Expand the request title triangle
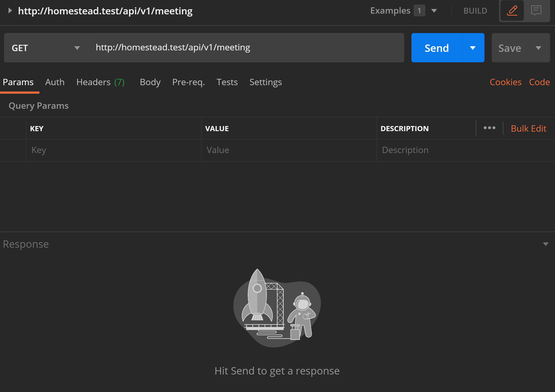 (10, 10)
